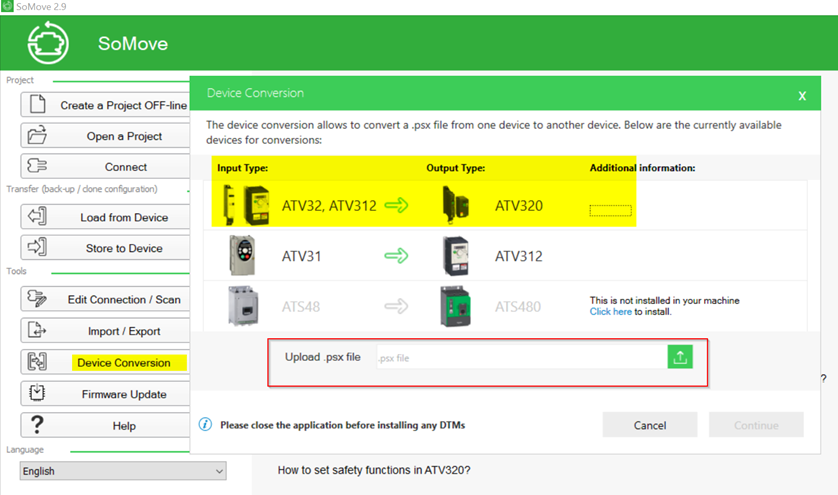
Task: Click the SoMove title text in green header
Action: pyautogui.click(x=133, y=43)
